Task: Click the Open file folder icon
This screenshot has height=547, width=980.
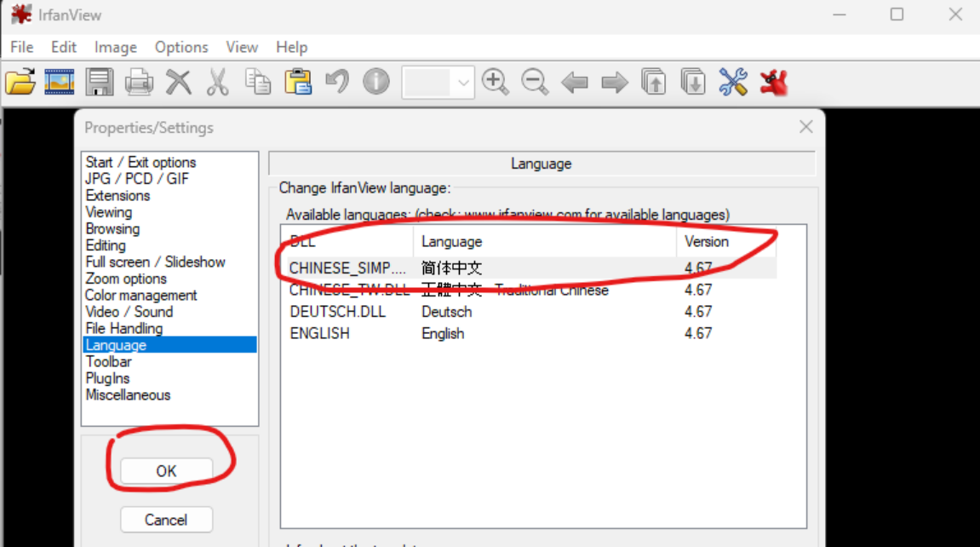Action: pos(20,82)
